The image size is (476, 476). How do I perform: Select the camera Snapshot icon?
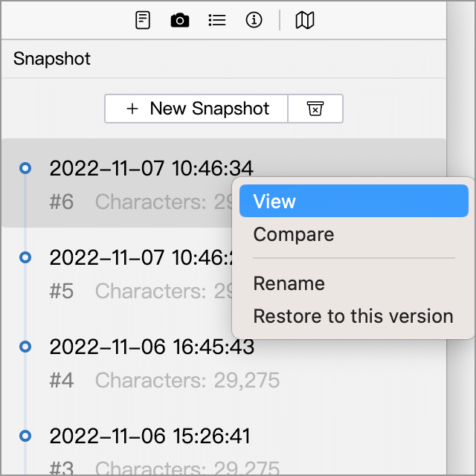coord(180,20)
